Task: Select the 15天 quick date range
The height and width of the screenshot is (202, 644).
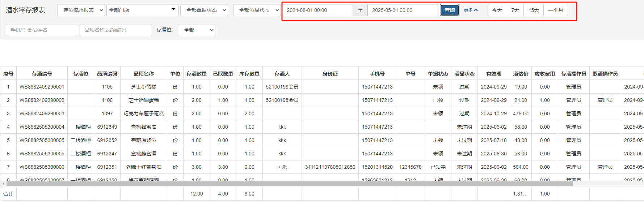Action: pyautogui.click(x=534, y=10)
